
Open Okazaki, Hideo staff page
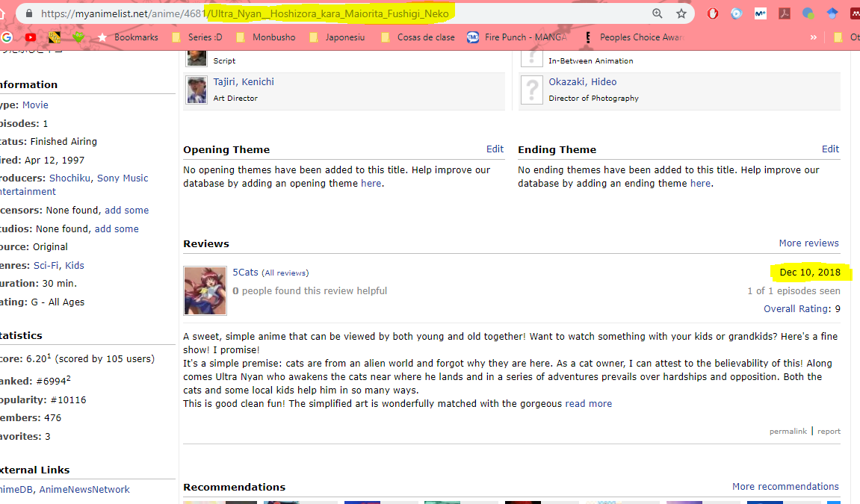point(583,81)
